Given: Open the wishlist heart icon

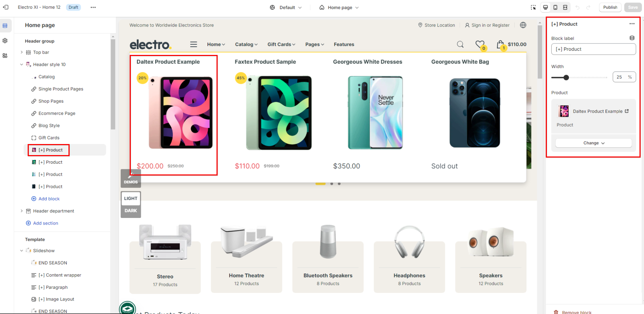Looking at the screenshot, I should tap(480, 44).
